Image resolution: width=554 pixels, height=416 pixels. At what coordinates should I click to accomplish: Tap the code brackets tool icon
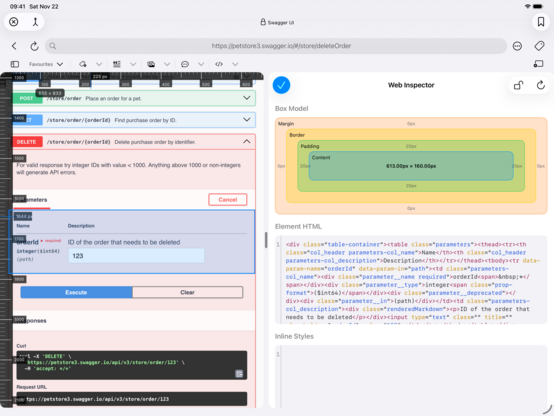(x=219, y=64)
